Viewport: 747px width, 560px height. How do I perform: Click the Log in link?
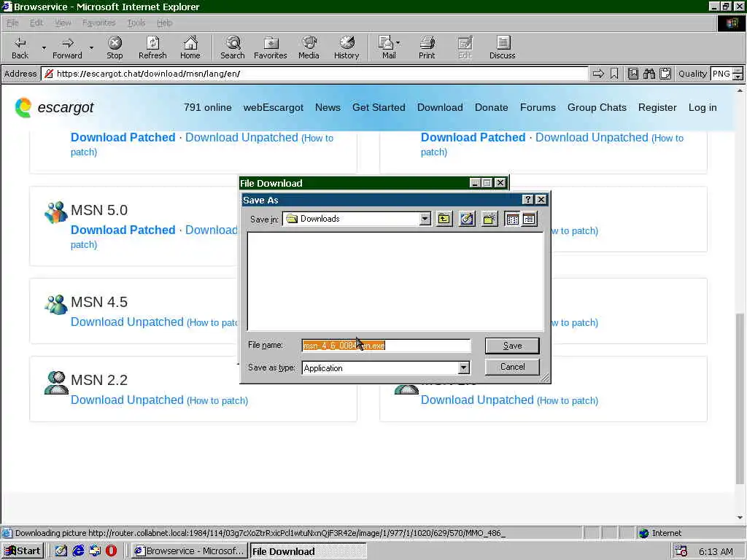pos(703,108)
